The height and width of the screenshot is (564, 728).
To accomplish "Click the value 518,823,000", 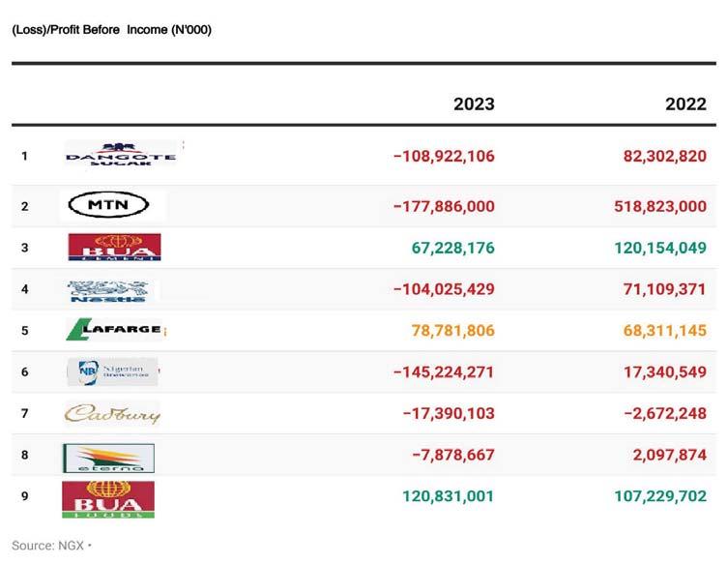I will click(x=660, y=206).
